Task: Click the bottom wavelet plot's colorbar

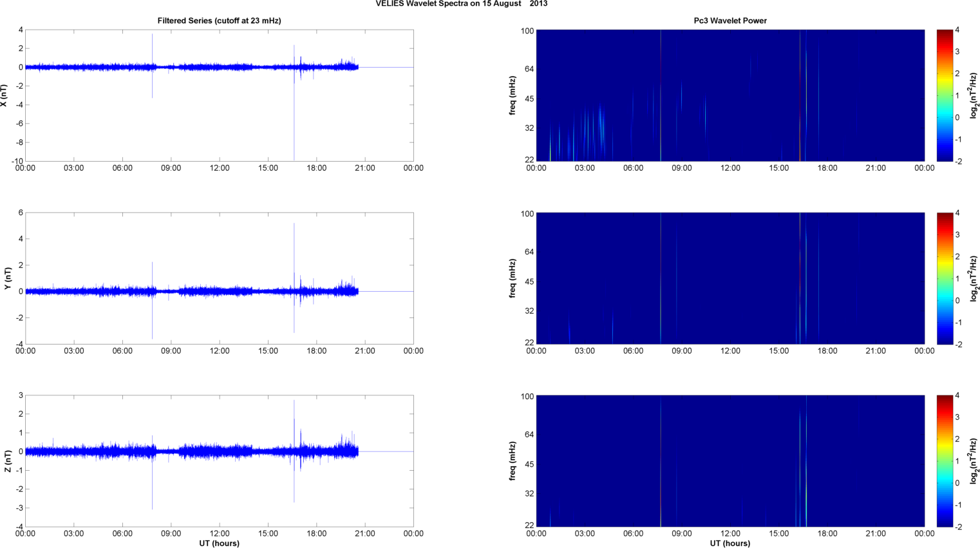Action: (x=944, y=461)
